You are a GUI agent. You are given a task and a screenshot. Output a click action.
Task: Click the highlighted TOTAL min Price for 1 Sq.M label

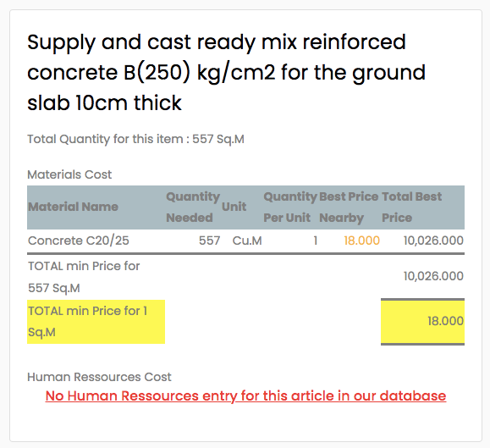pyautogui.click(x=96, y=322)
